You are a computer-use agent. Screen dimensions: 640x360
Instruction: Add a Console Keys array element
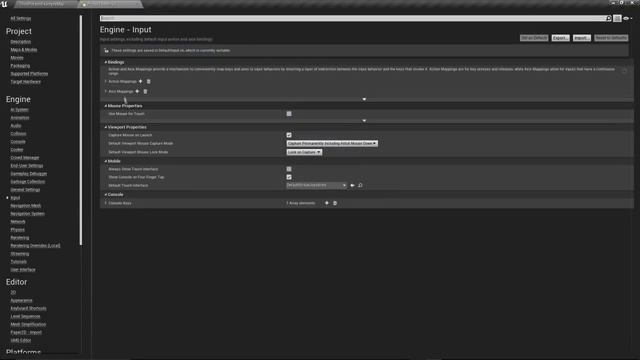(x=327, y=203)
